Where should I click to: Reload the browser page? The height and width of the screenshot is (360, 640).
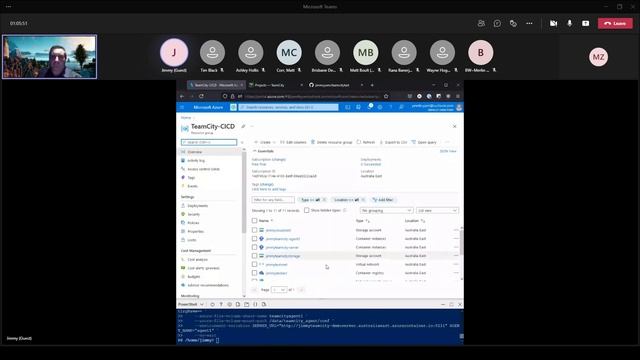point(201,96)
